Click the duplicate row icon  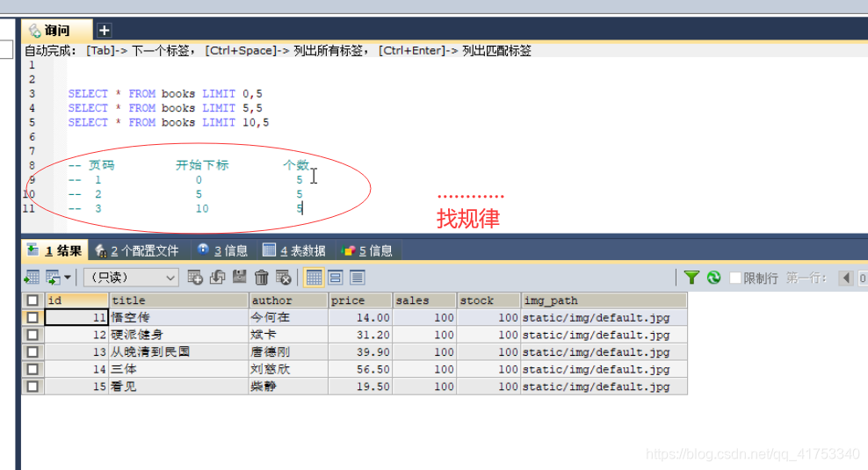tap(217, 278)
